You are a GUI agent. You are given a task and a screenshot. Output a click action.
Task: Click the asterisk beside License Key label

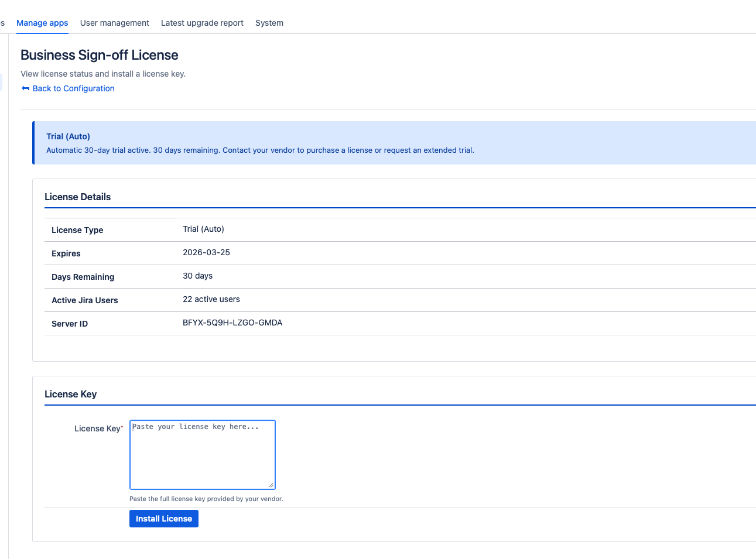pos(123,426)
